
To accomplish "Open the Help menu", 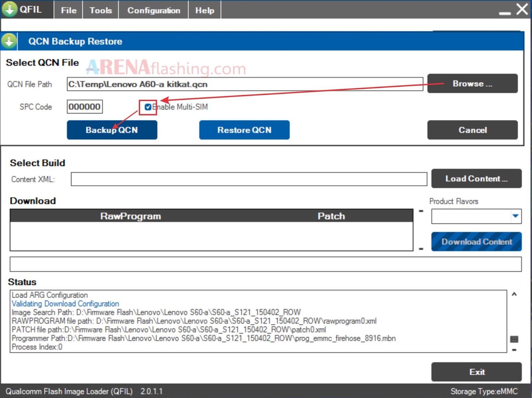I will [204, 10].
